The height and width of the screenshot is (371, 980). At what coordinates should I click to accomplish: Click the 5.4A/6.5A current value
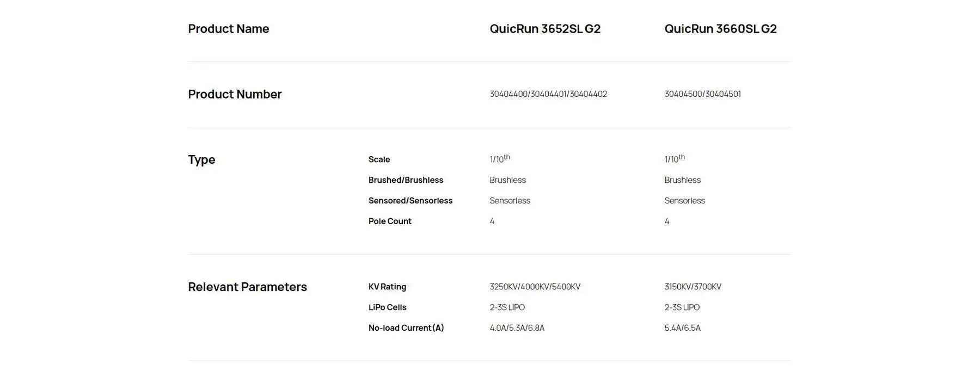pyautogui.click(x=682, y=328)
